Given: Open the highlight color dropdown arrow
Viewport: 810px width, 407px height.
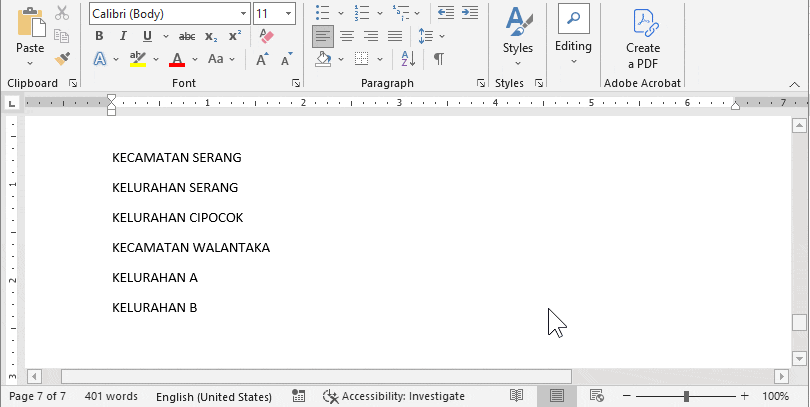Looking at the screenshot, I should coord(156,59).
